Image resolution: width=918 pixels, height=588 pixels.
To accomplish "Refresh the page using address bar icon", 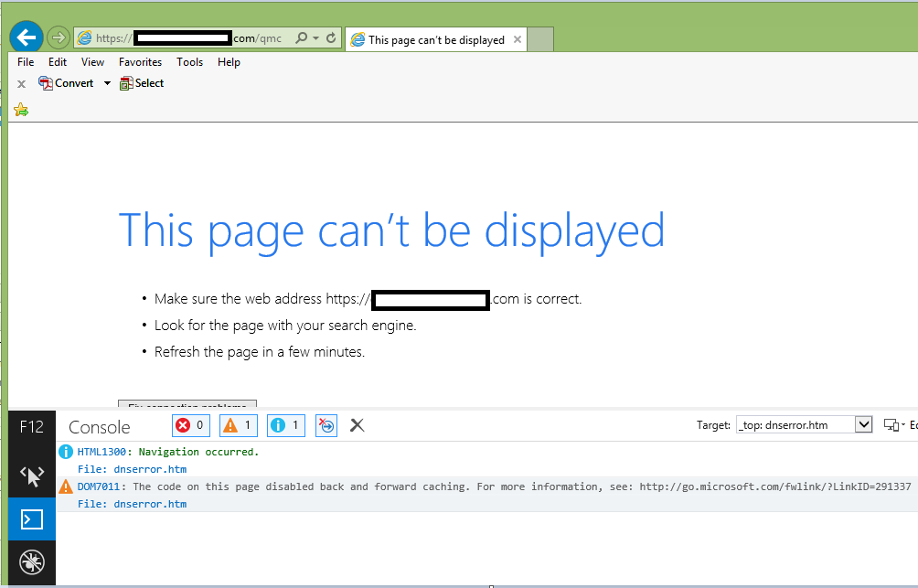I will (331, 38).
